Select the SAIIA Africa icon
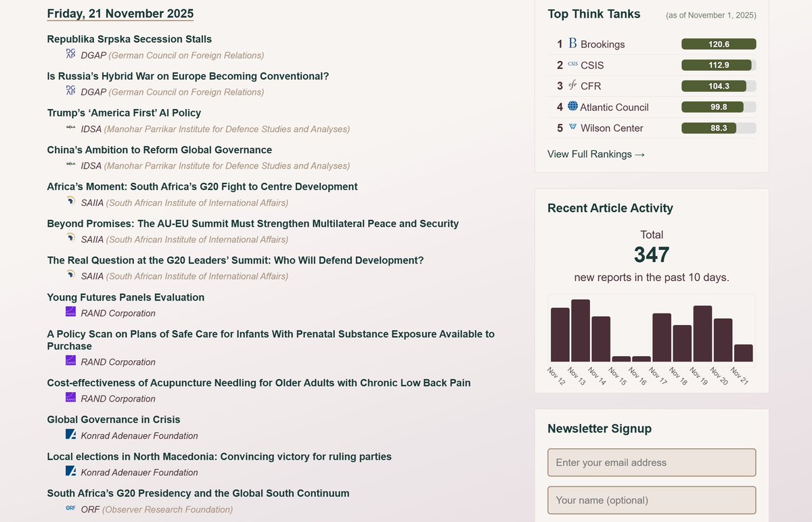This screenshot has width=812, height=522. [70, 200]
